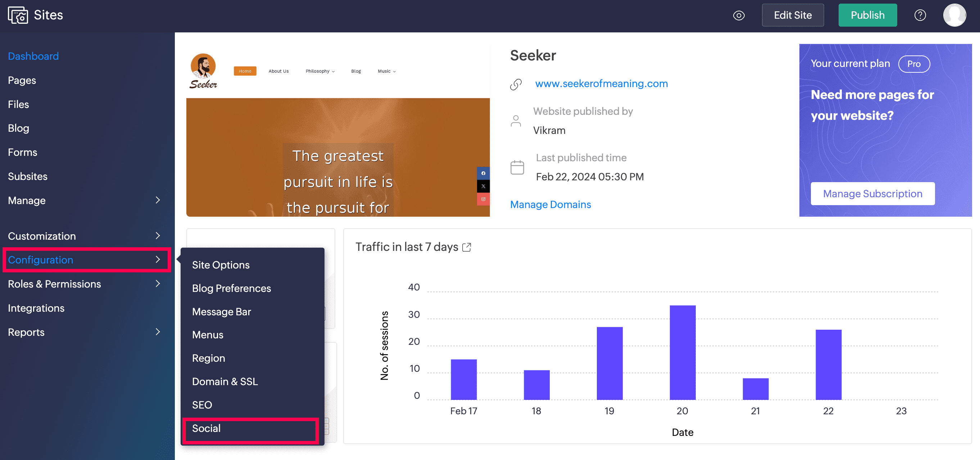Select Domain & SSL menu item
980x460 pixels.
pyautogui.click(x=225, y=381)
